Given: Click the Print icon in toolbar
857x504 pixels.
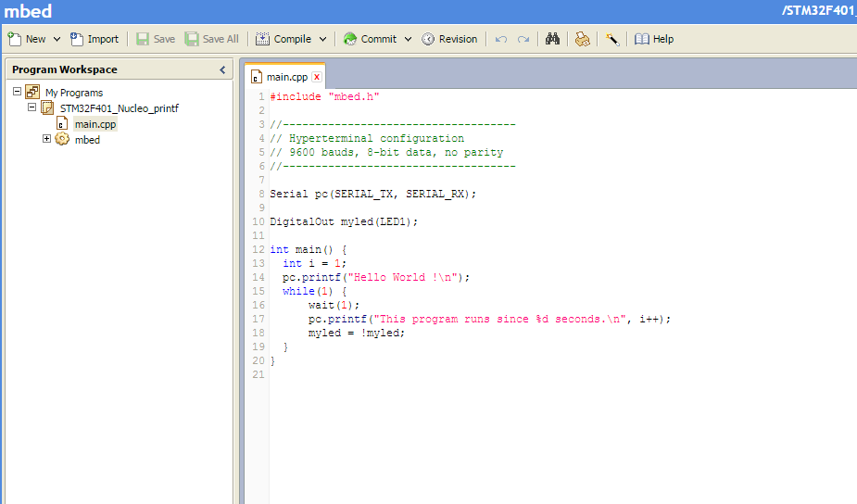Looking at the screenshot, I should pos(582,39).
